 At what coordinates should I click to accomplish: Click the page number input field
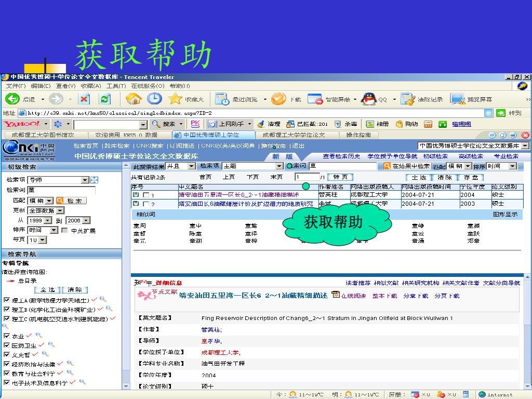(x=307, y=177)
